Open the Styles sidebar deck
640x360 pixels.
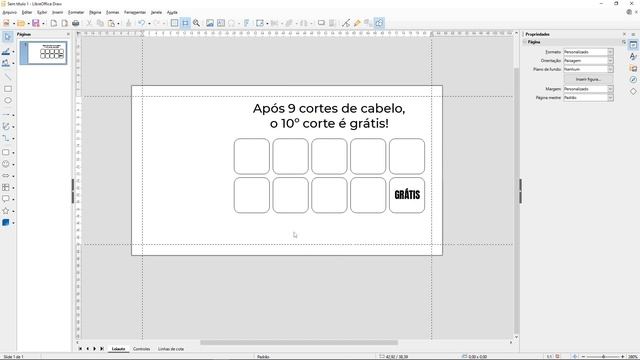(633, 56)
